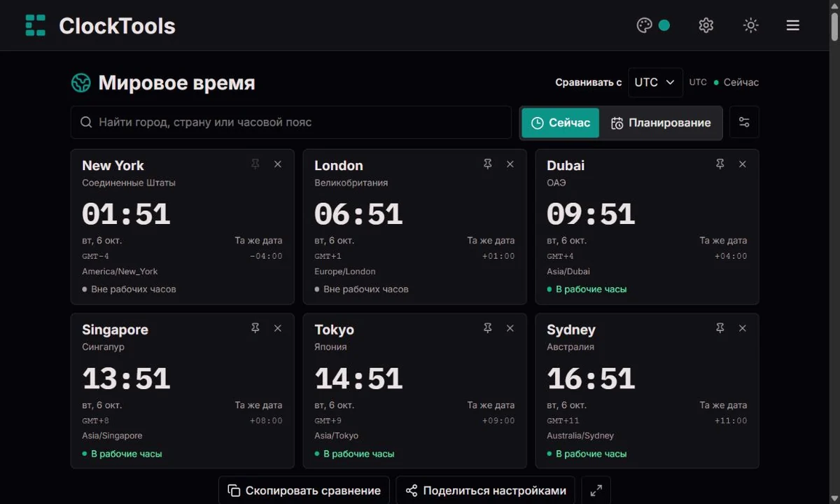
Task: Remove the Sydney card
Action: [x=743, y=328]
